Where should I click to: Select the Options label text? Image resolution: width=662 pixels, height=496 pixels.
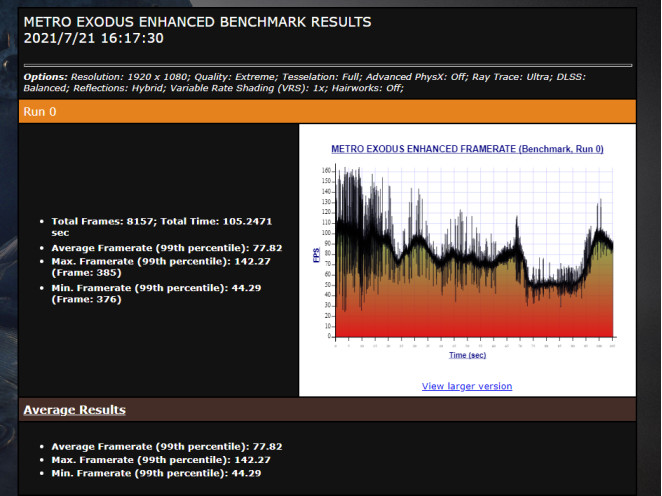click(x=46, y=77)
